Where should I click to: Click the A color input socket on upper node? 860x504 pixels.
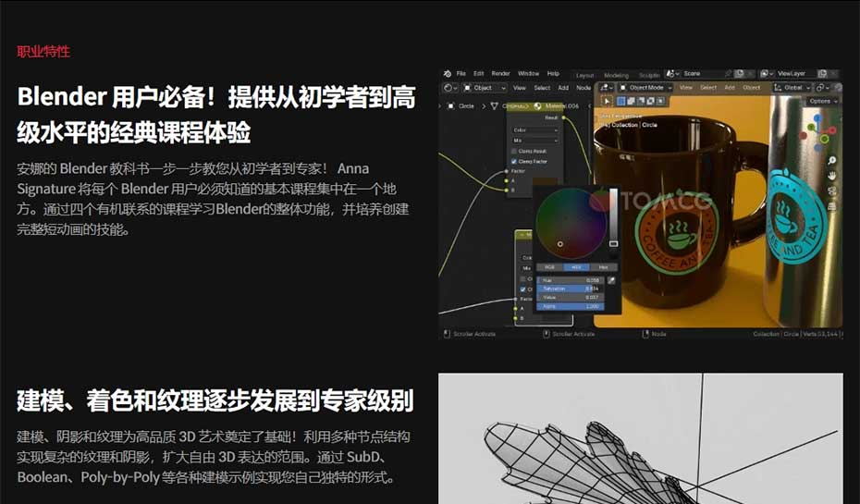pos(506,181)
